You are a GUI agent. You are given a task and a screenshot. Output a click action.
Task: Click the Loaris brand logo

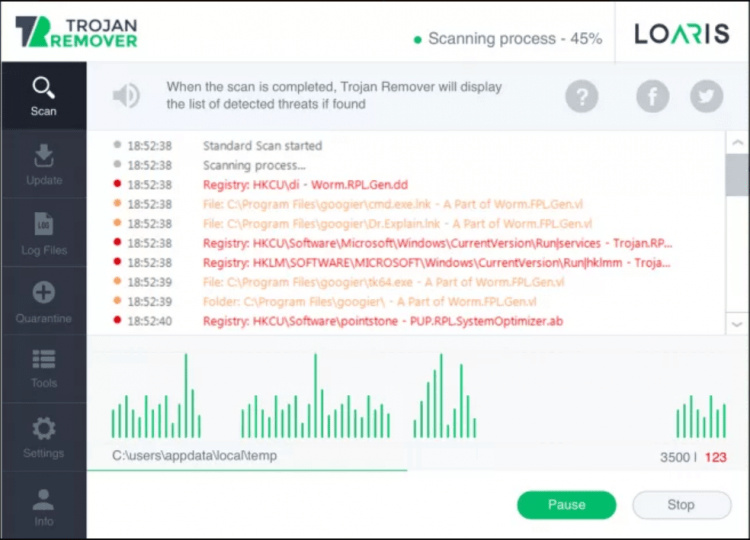click(682, 33)
